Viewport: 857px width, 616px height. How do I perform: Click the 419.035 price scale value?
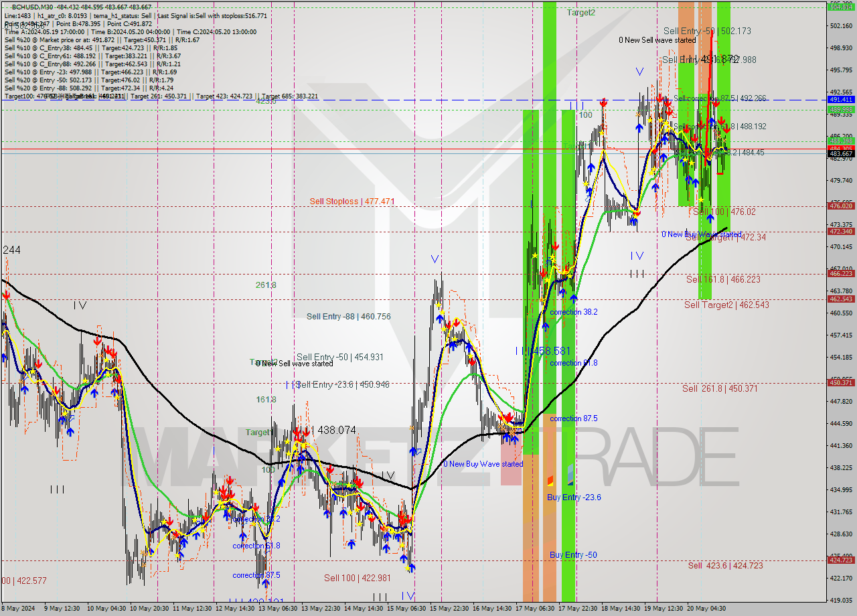click(841, 600)
